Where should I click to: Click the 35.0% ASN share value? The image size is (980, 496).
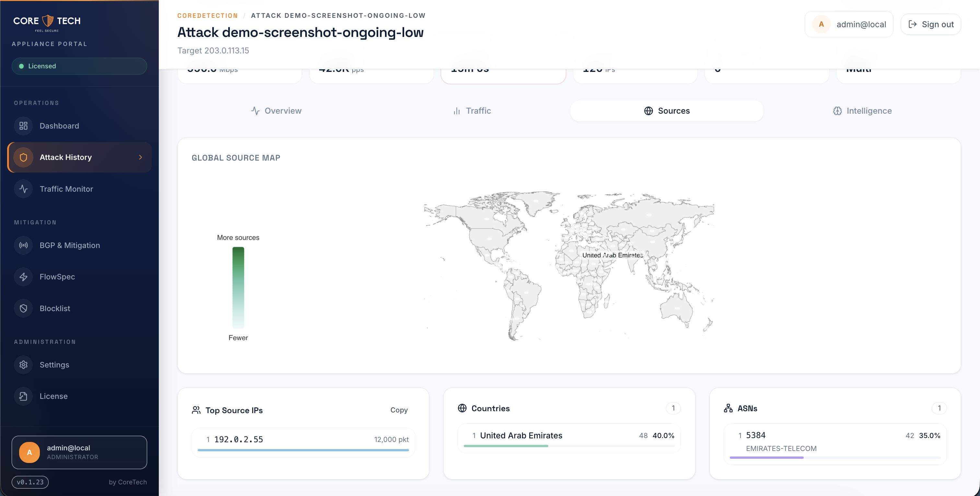(x=929, y=435)
